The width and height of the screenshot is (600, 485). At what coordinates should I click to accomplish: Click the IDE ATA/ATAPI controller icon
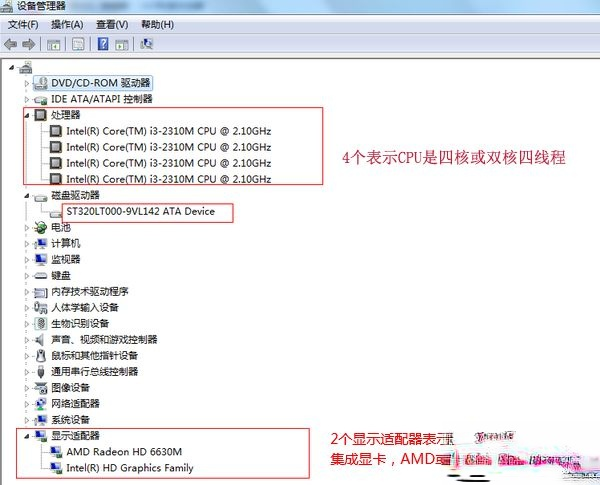coord(40,100)
